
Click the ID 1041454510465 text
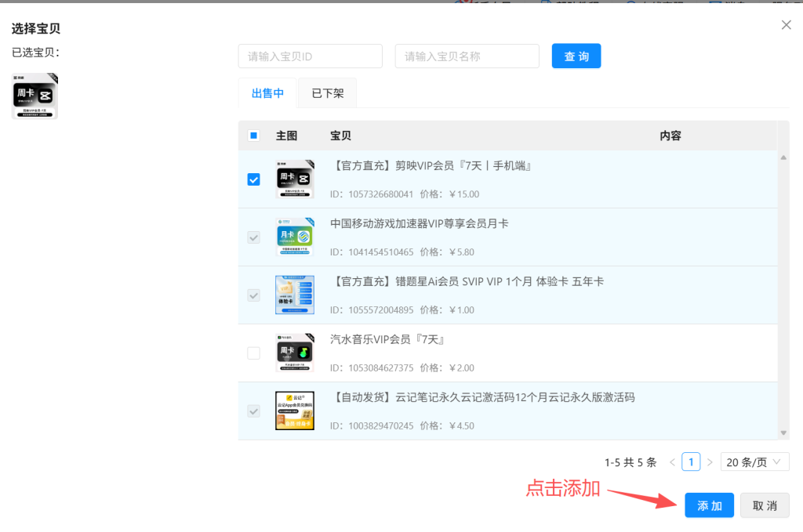371,252
